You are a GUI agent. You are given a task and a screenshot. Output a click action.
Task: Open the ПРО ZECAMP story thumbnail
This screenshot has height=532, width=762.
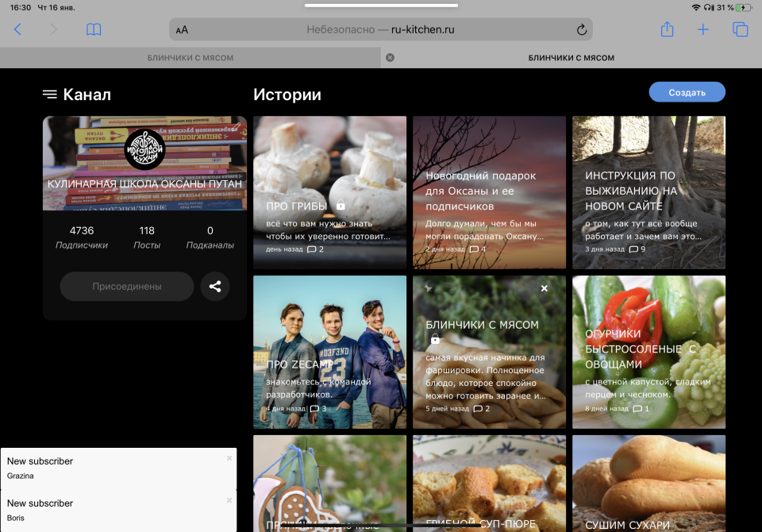click(329, 352)
